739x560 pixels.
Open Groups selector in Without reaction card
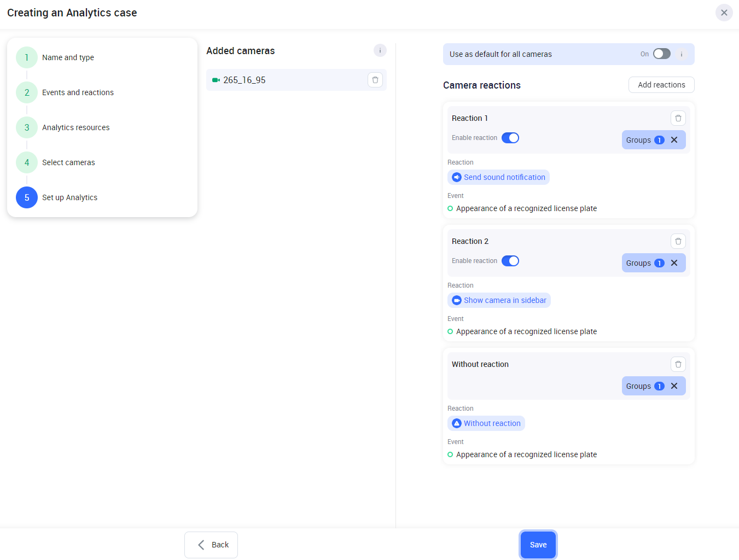pyautogui.click(x=644, y=386)
